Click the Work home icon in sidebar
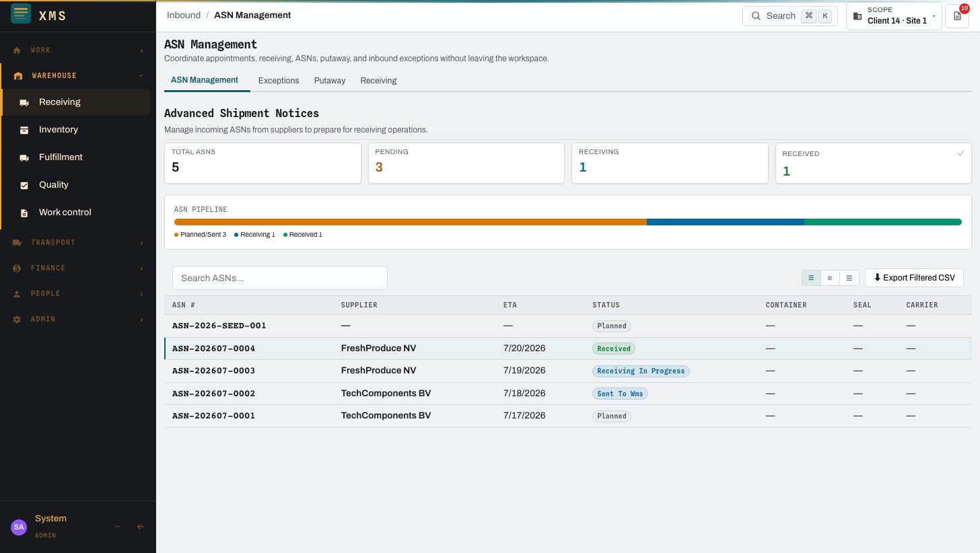Image resolution: width=980 pixels, height=553 pixels. [17, 50]
